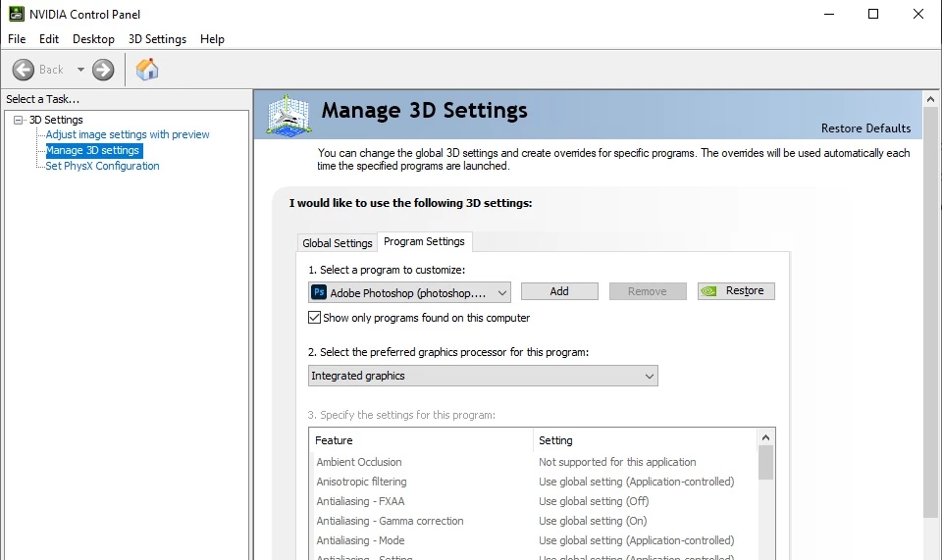
Task: Click the Add button
Action: click(559, 291)
